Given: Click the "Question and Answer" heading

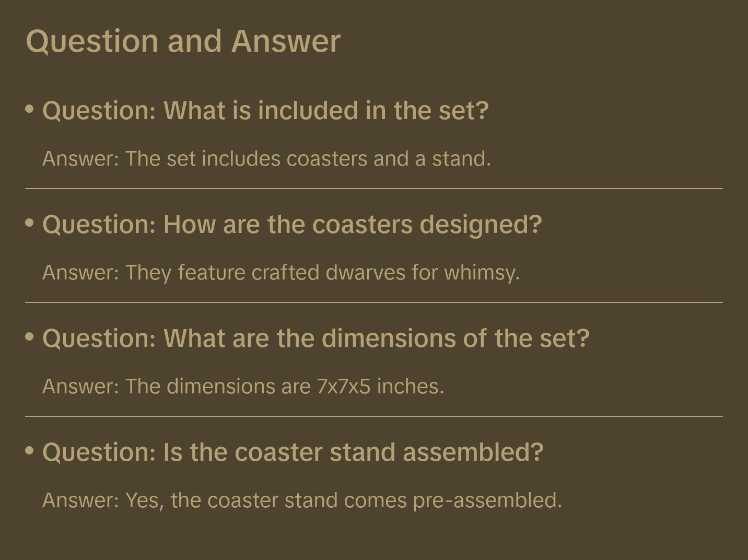Looking at the screenshot, I should coord(183,41).
